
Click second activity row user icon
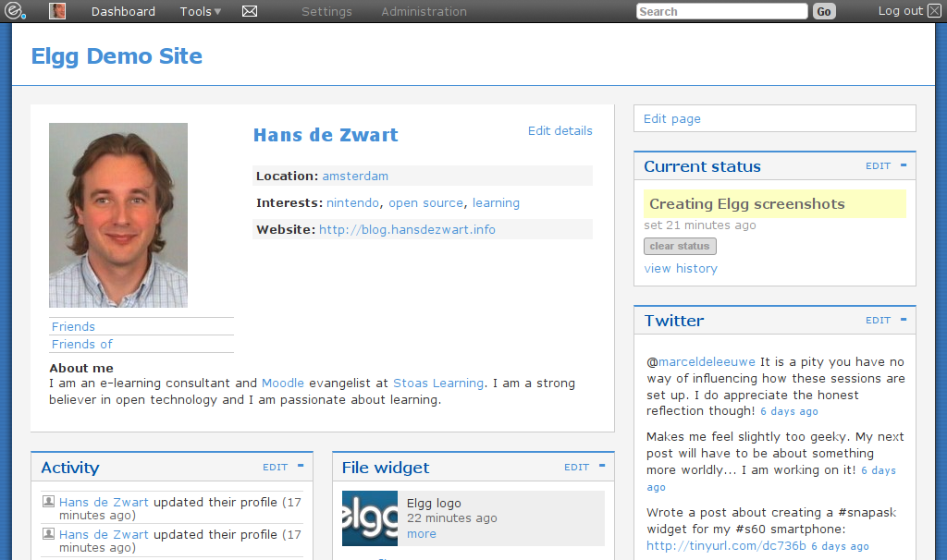click(48, 533)
